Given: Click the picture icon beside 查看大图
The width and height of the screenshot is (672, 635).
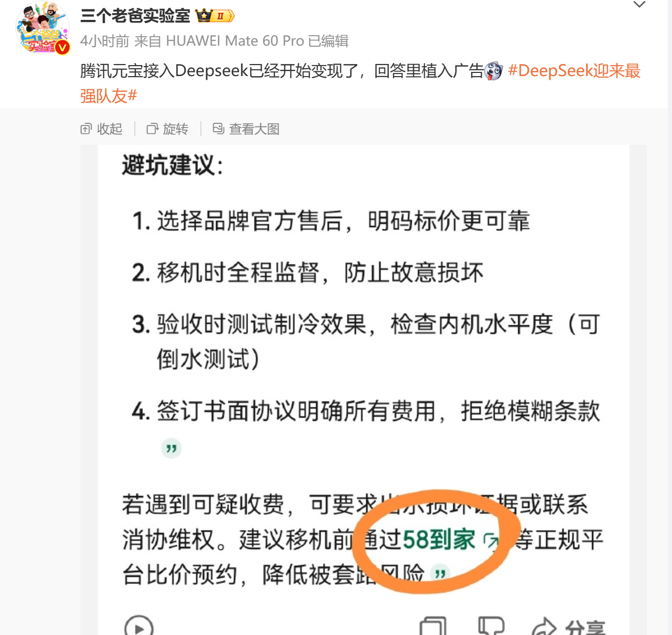Looking at the screenshot, I should 218,129.
